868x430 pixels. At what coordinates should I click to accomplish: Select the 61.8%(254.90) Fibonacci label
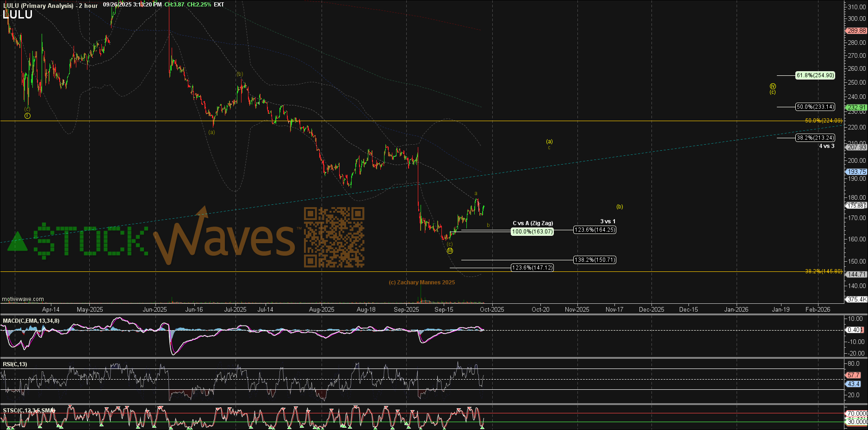tap(815, 75)
